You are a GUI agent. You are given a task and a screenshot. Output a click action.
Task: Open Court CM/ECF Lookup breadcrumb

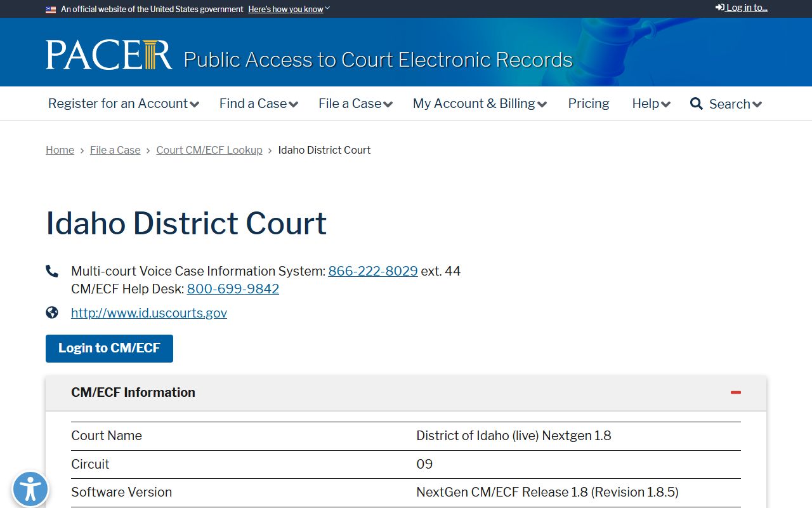point(209,150)
